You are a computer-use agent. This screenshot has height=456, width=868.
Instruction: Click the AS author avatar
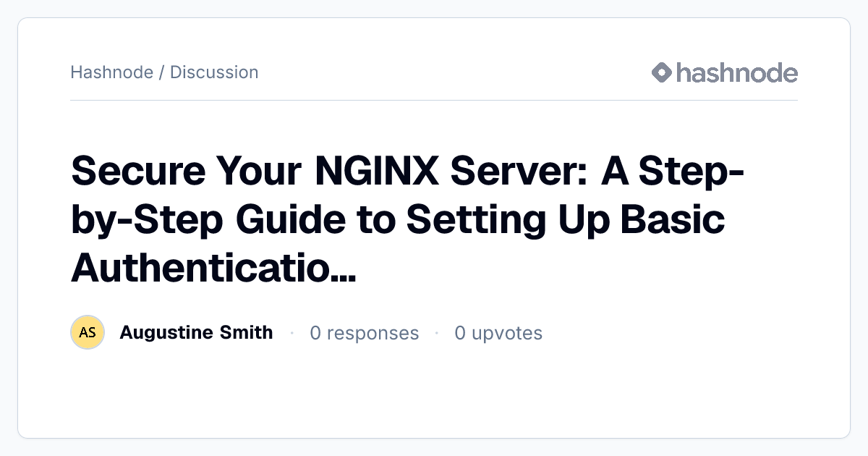(x=88, y=333)
